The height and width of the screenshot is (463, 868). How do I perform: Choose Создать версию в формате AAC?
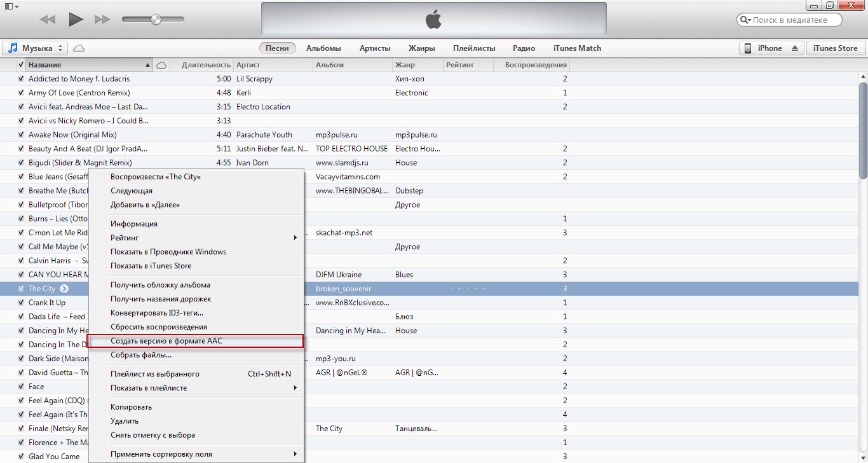click(196, 341)
